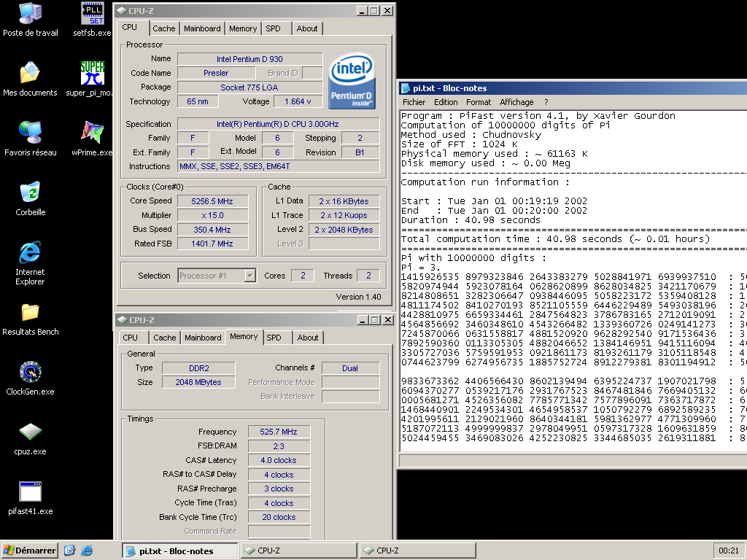This screenshot has height=560, width=747.
Task: Click Voltage value 1.664 v
Action: [298, 101]
